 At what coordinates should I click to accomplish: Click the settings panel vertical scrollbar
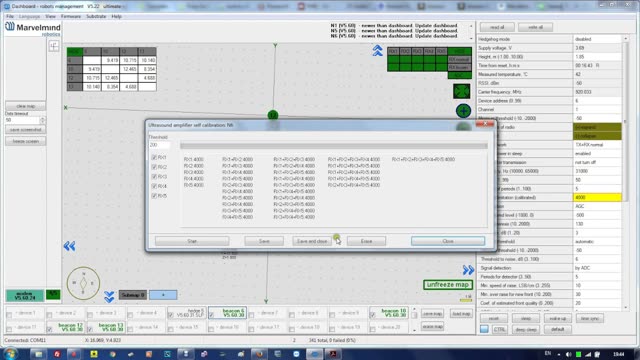[x=626, y=173]
